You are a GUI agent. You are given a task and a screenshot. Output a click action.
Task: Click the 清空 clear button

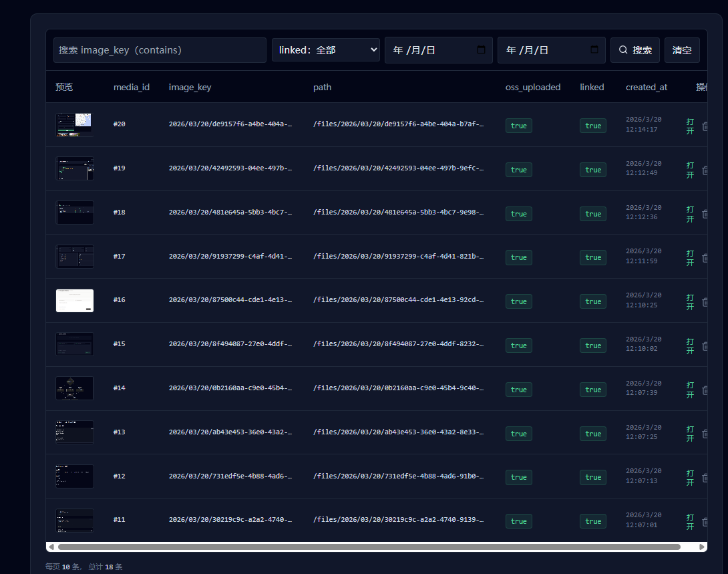682,50
